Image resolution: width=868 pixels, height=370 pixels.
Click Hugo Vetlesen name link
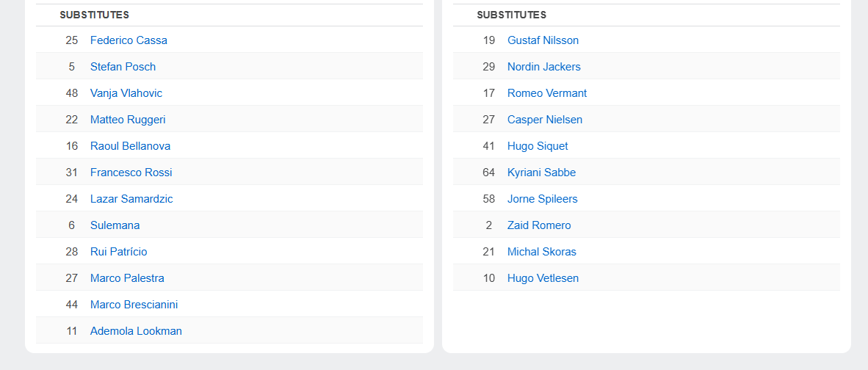[x=543, y=278]
